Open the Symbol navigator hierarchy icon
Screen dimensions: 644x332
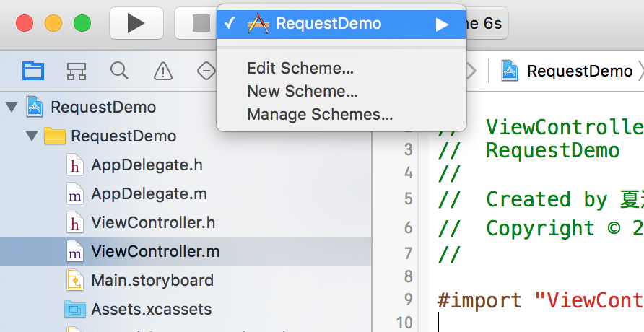(x=77, y=71)
